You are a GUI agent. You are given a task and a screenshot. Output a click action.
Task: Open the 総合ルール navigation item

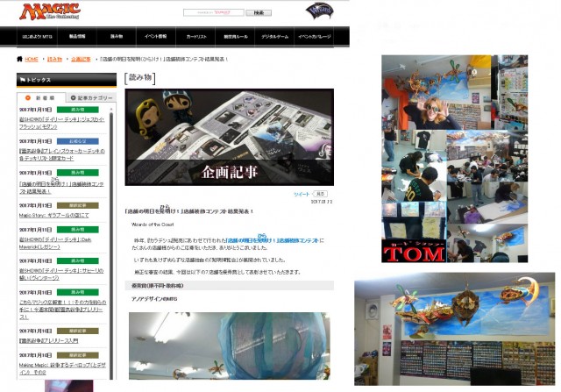(x=235, y=37)
